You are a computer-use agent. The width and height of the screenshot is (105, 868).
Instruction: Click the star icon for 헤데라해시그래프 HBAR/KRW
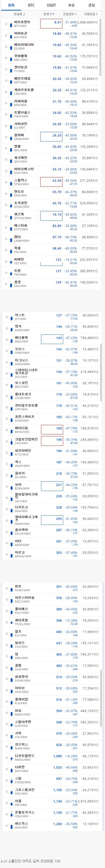click(6, 521)
